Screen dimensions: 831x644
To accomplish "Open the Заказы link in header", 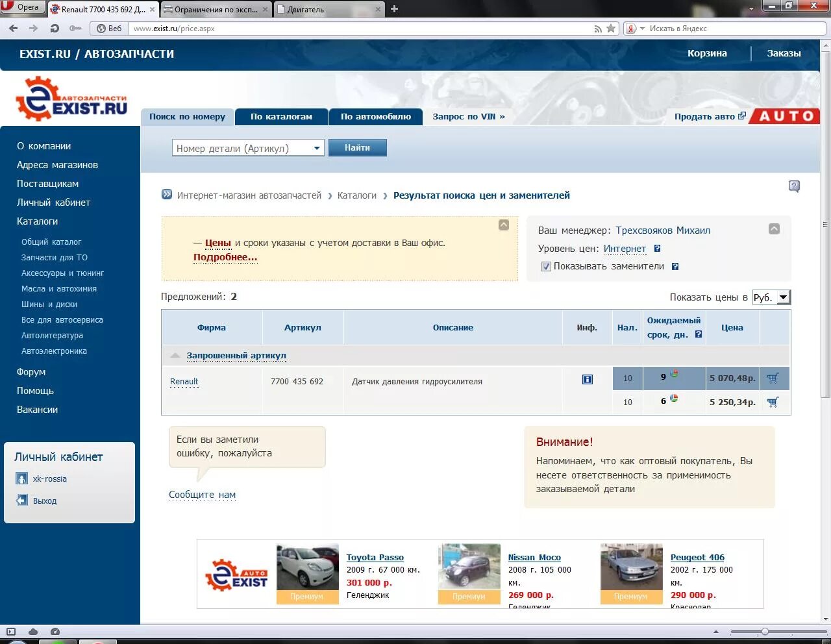I will coord(784,53).
